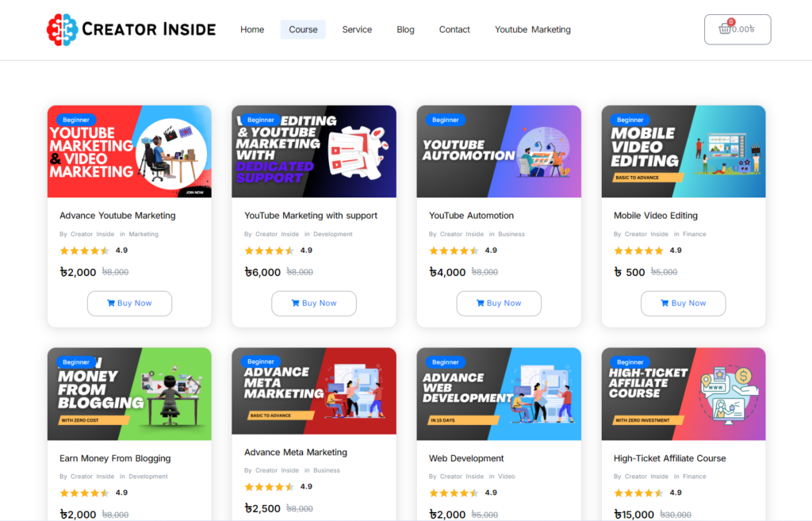Open Advance Web Development course thumbnail

pyautogui.click(x=499, y=394)
